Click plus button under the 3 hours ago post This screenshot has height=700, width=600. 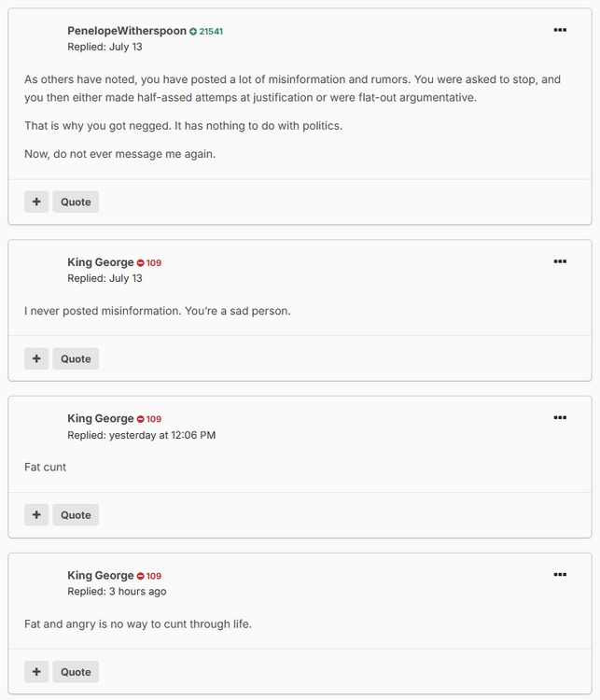[x=36, y=672]
